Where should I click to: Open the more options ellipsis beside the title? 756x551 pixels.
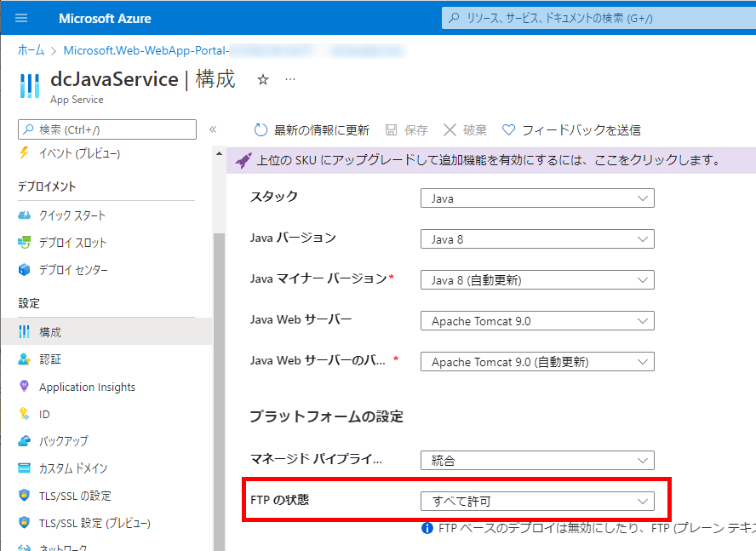[x=290, y=79]
